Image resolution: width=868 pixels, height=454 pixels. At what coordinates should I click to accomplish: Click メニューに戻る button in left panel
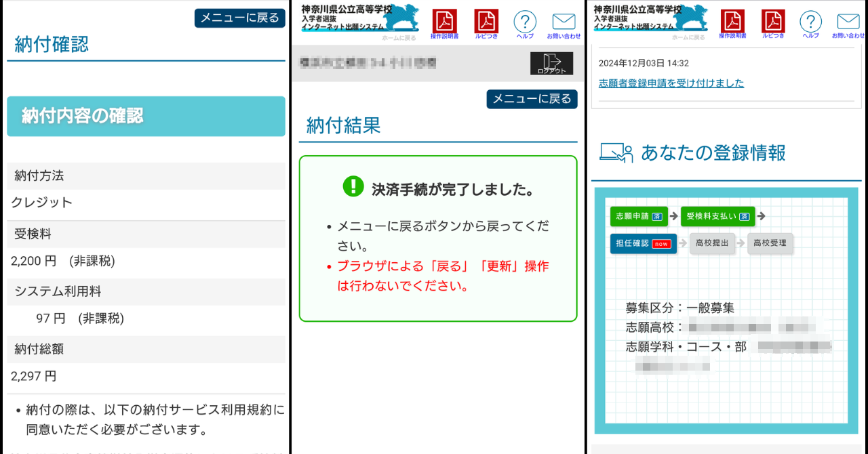[239, 18]
